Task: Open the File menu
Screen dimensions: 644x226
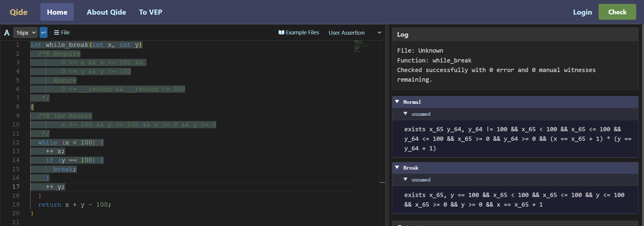Action: tap(62, 32)
